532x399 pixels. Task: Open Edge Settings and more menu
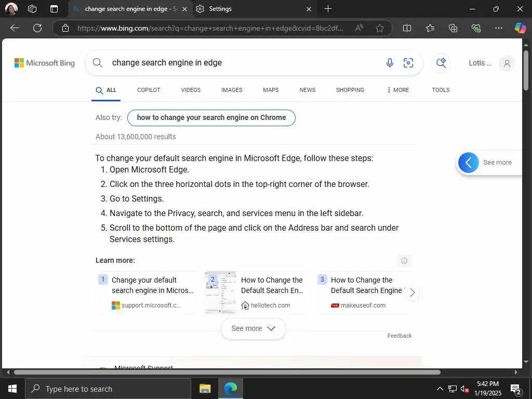[498, 28]
